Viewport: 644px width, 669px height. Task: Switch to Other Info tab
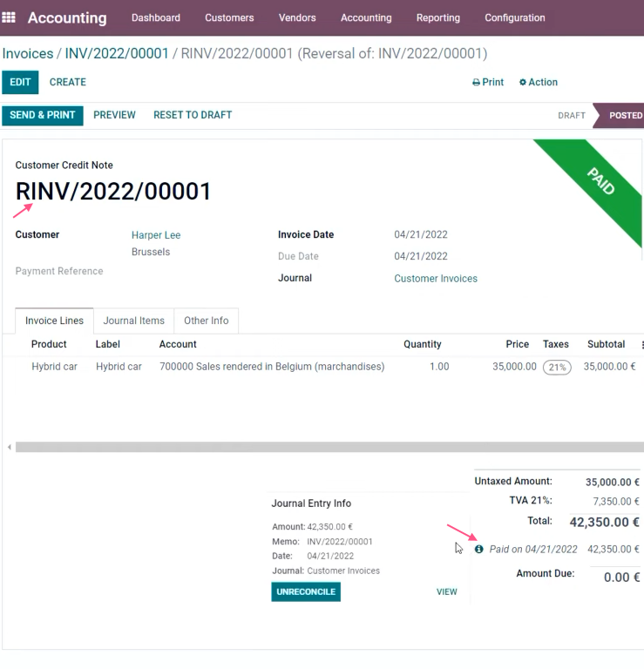[207, 321]
